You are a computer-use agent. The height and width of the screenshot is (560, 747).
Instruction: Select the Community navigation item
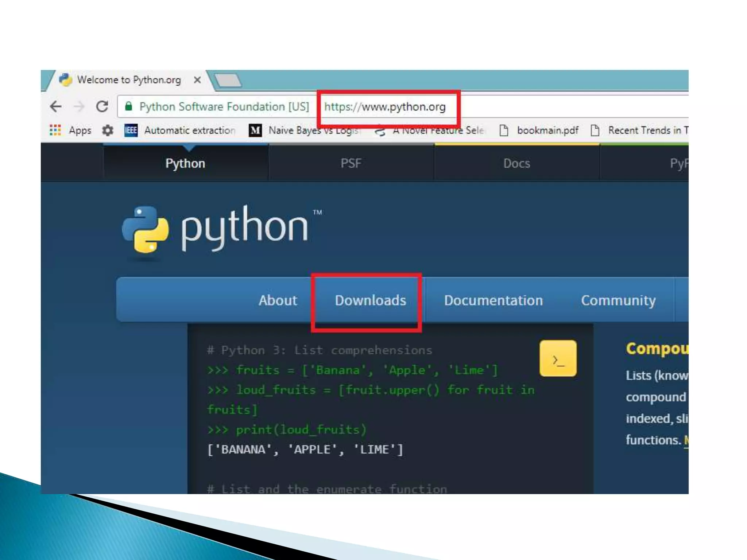point(618,300)
